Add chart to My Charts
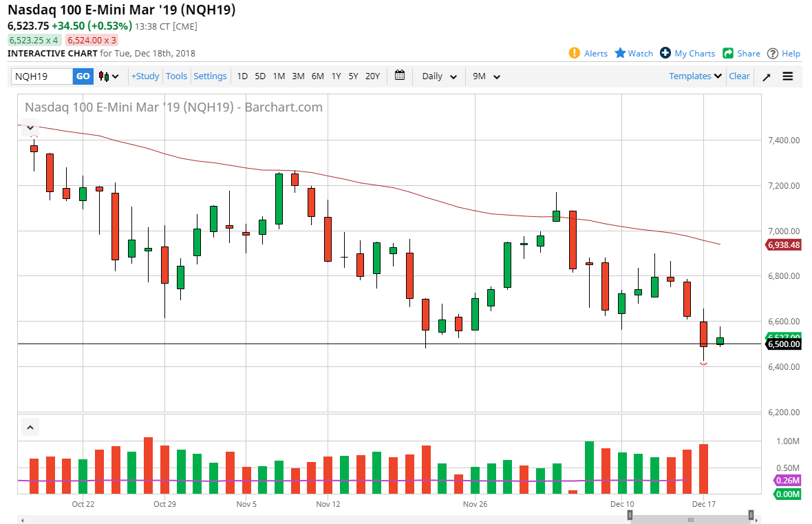 687,53
